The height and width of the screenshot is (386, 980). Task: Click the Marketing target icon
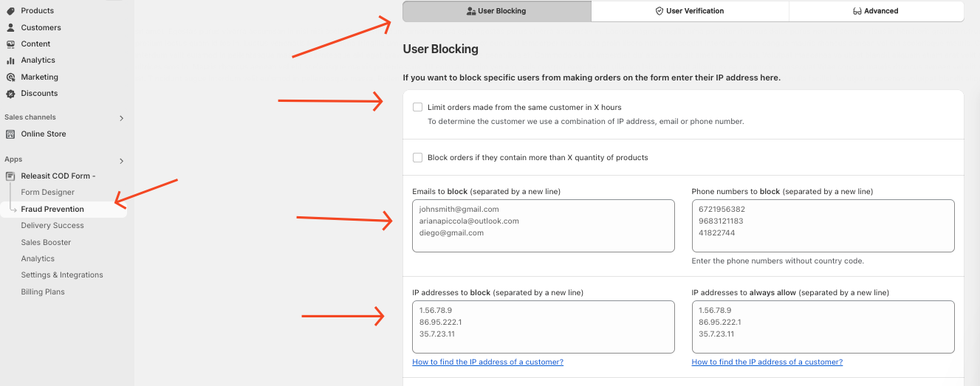(x=10, y=77)
